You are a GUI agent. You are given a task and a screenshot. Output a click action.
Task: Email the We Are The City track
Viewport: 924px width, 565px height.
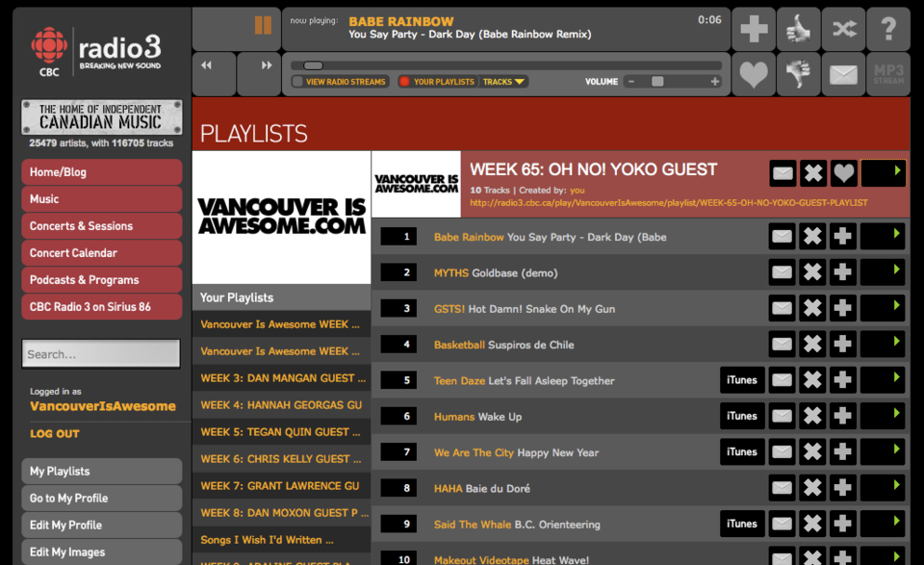click(x=782, y=451)
